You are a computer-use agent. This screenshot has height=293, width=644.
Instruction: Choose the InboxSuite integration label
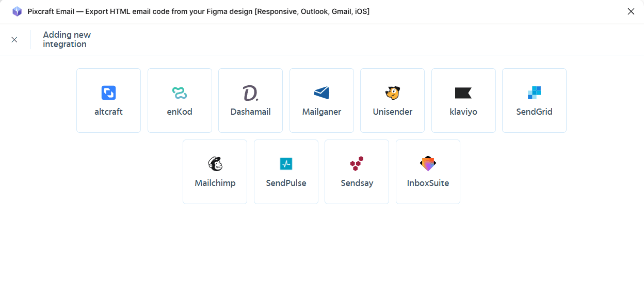428,183
